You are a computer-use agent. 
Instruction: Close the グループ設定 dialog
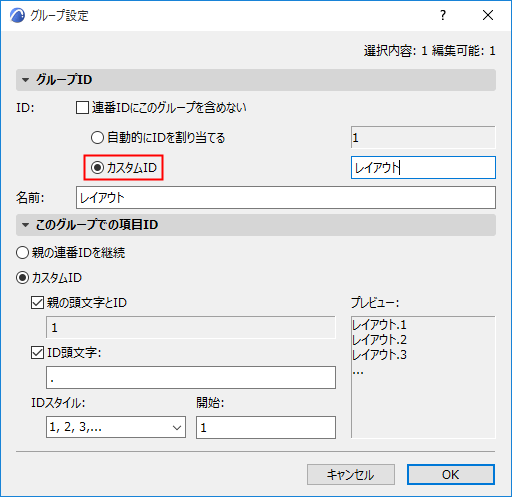pos(488,15)
